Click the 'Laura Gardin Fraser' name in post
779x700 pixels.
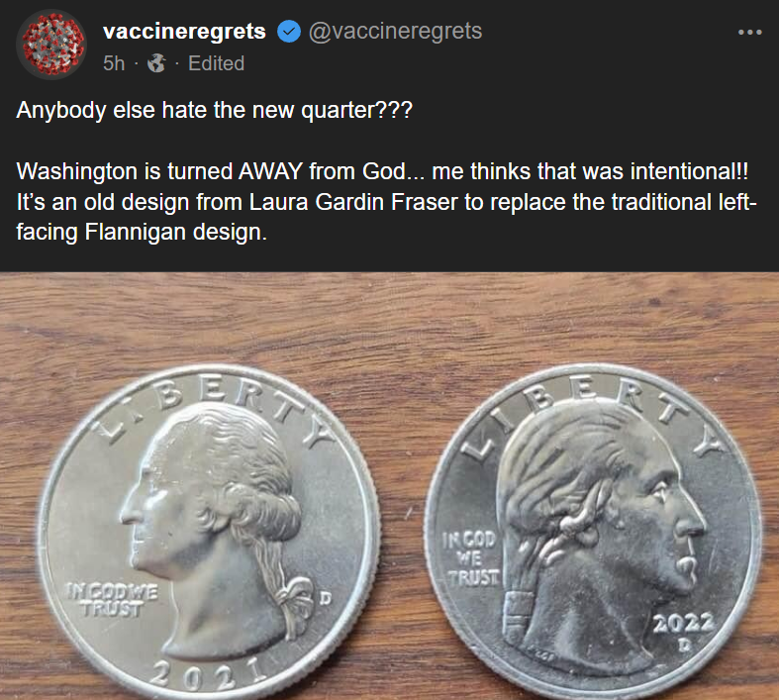click(x=352, y=202)
